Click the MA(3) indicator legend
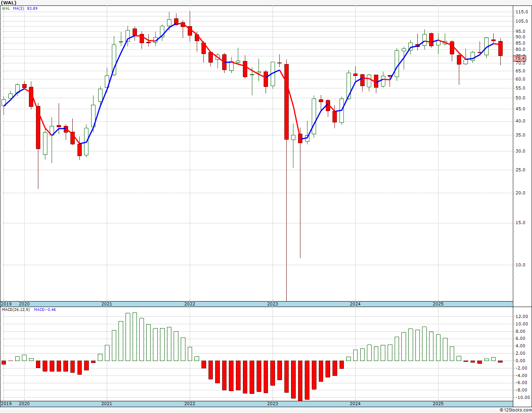The image size is (532, 413). point(18,9)
